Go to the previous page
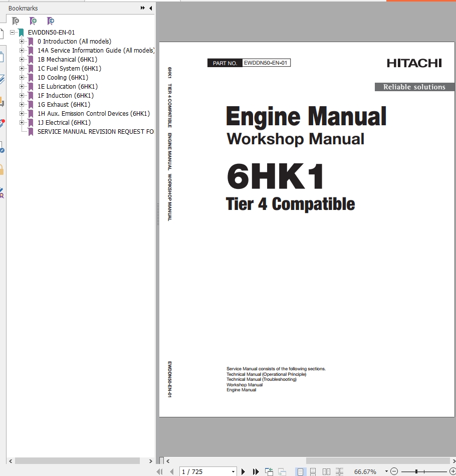 click(x=171, y=471)
